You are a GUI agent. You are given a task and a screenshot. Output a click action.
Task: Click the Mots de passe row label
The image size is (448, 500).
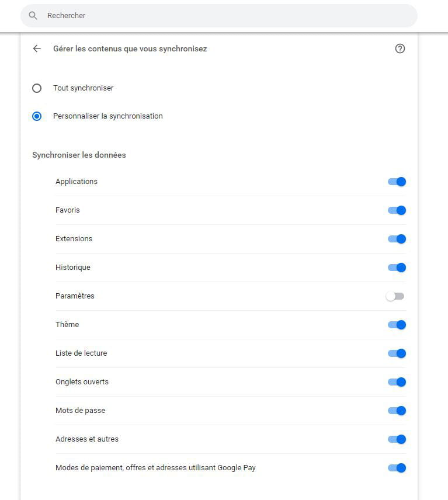(81, 411)
